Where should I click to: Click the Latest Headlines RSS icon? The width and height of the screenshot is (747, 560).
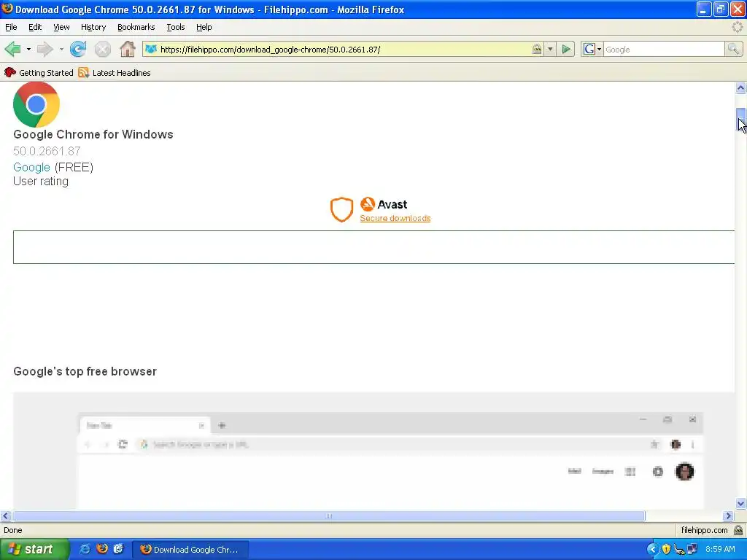[83, 72]
